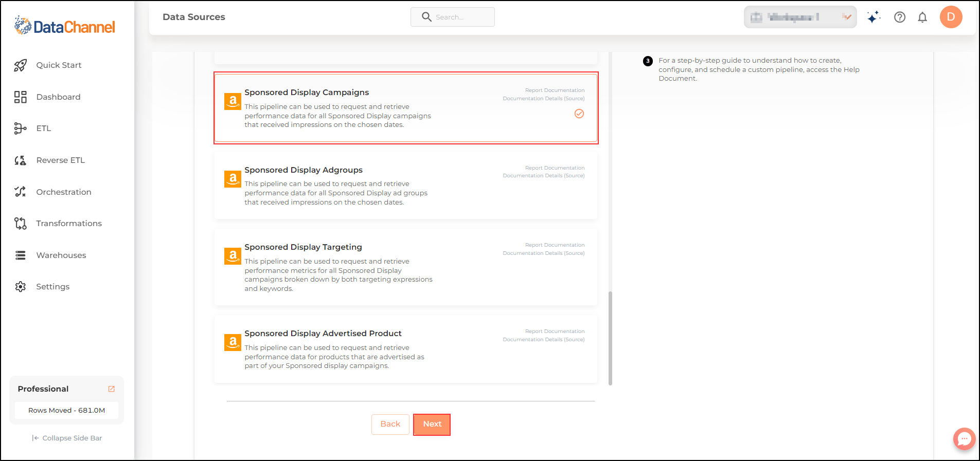Open Orchestration menu item

(x=64, y=192)
